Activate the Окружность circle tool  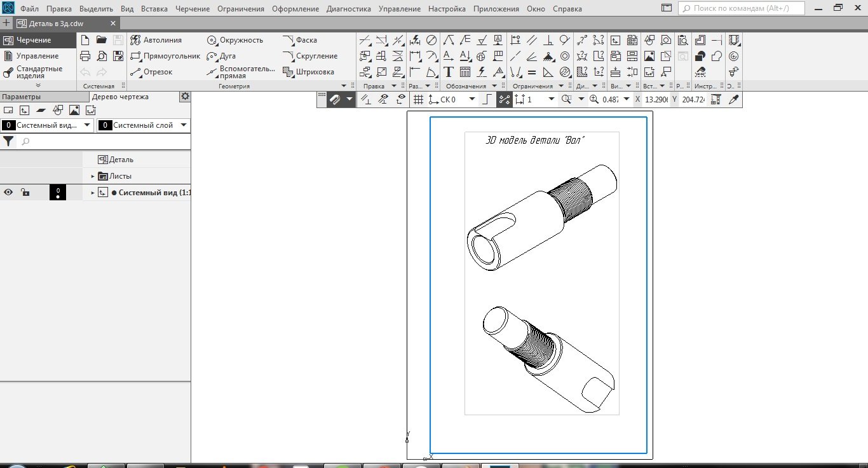(x=235, y=40)
